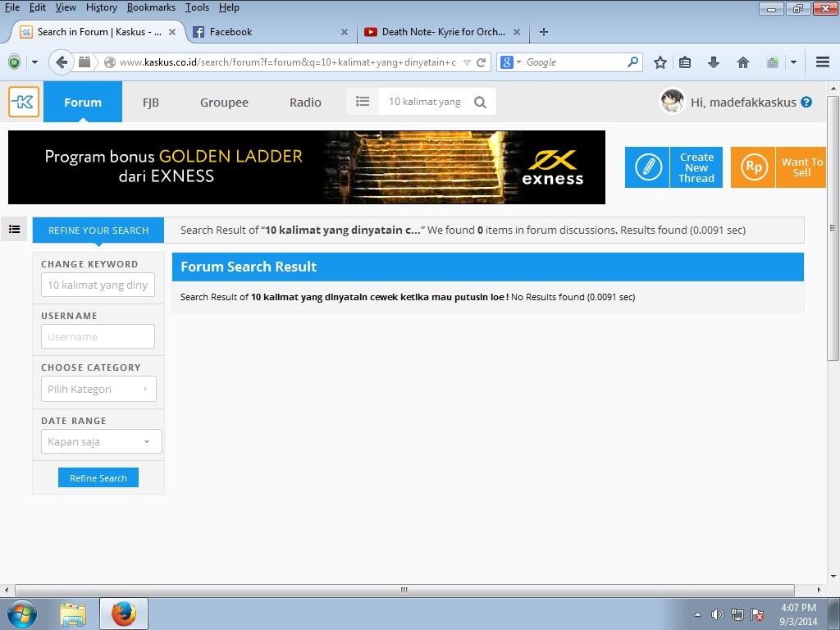The width and height of the screenshot is (840, 630).
Task: Open the Tools menu
Action: point(197,7)
